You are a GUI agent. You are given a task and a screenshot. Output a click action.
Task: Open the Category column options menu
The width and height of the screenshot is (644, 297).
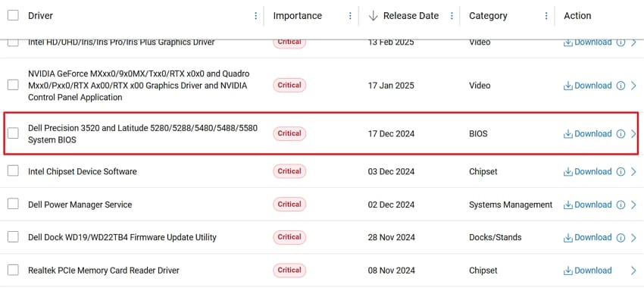(x=546, y=16)
